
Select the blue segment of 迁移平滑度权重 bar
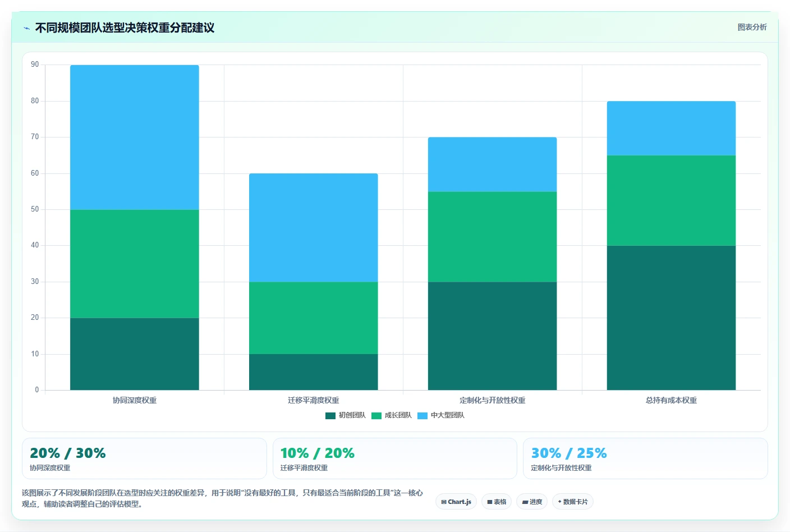point(314,228)
